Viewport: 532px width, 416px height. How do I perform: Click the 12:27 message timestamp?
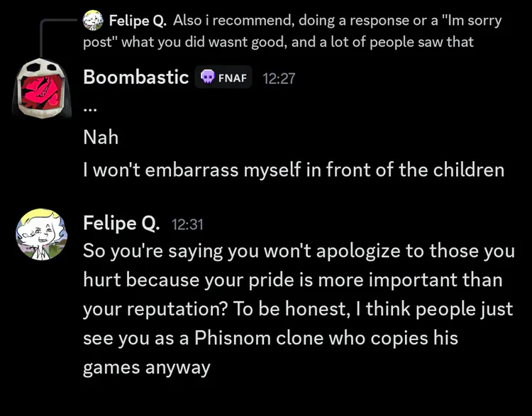(x=279, y=78)
